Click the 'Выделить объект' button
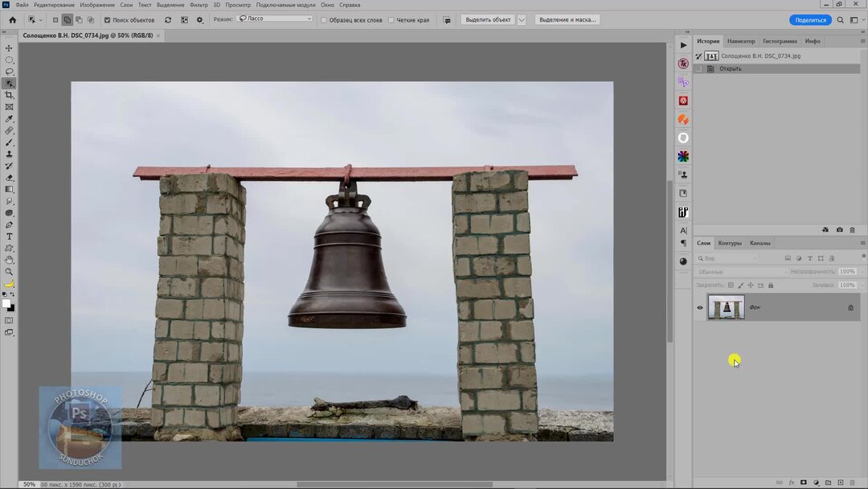Screen dimensions: 868x489 (489, 20)
